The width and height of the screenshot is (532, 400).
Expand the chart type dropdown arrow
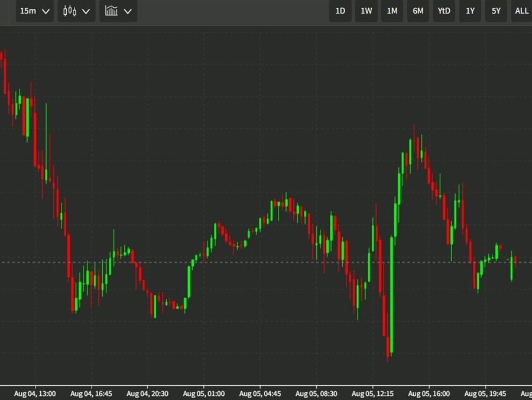pos(86,12)
